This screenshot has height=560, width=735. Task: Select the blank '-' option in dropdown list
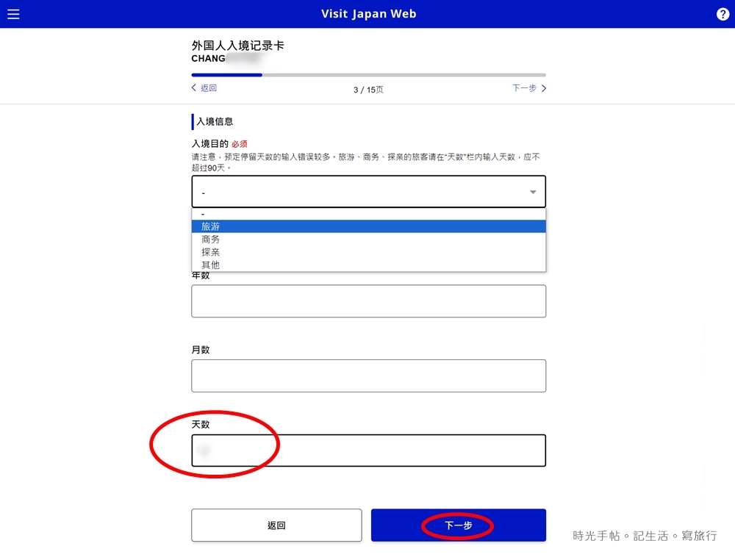click(368, 214)
